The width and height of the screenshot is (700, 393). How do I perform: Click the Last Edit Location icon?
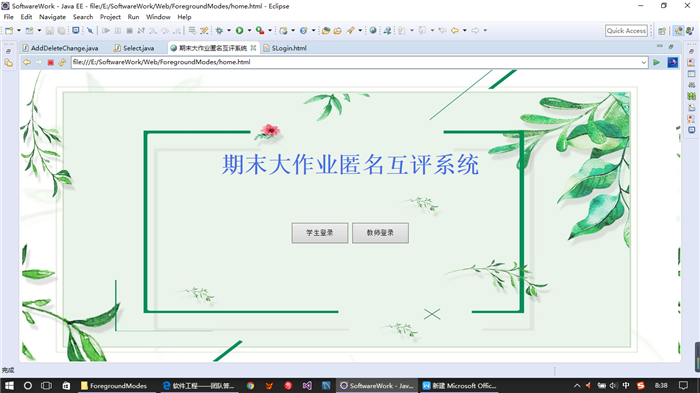click(x=442, y=30)
